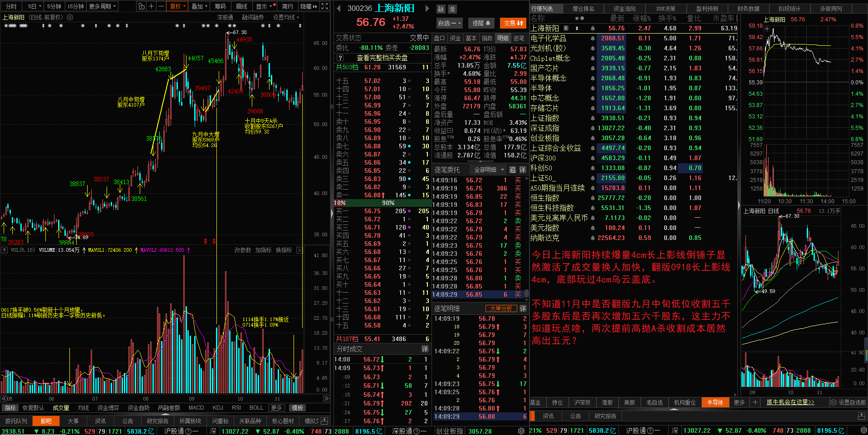The image size is (868, 435).
Task: Toggle 深股通 overlay on chart
Action: pyautogui.click(x=225, y=17)
